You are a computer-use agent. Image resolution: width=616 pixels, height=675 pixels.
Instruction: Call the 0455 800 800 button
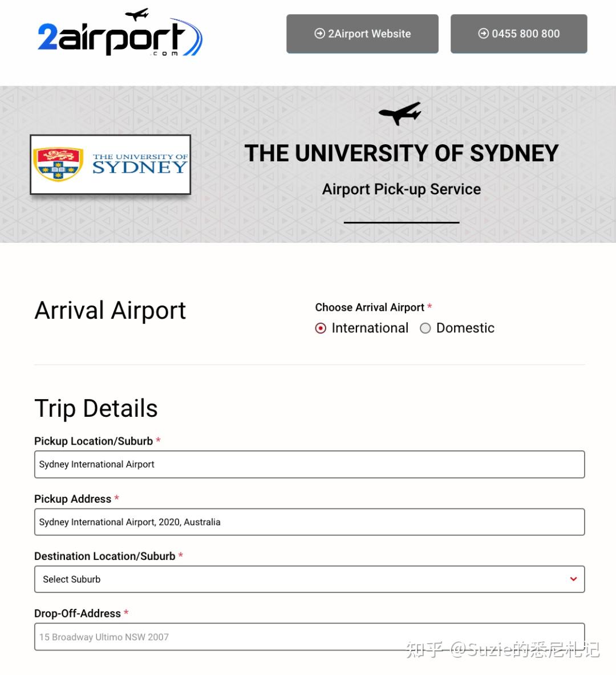pos(518,34)
